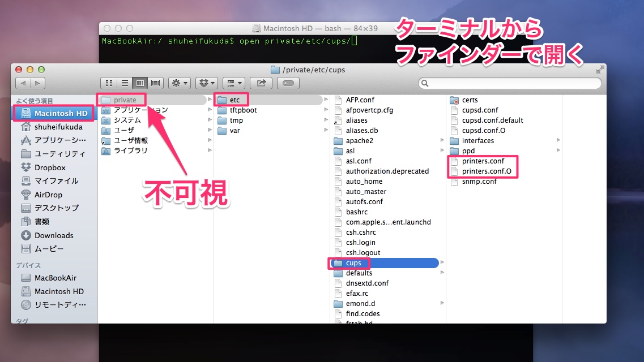Open the Arrange items dropdown
This screenshot has width=644, height=362.
(x=234, y=83)
